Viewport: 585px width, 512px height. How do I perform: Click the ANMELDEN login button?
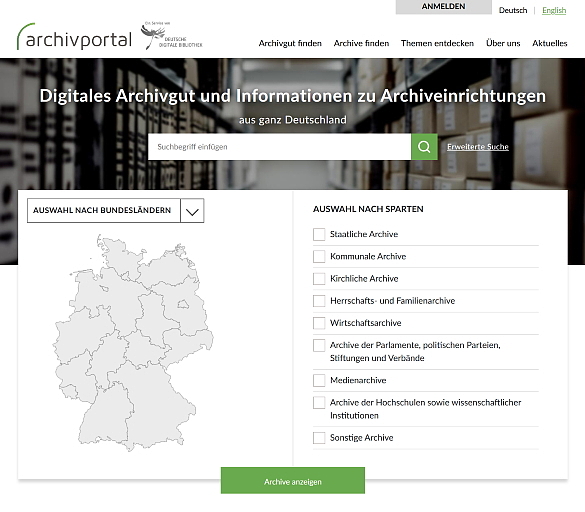coord(444,7)
